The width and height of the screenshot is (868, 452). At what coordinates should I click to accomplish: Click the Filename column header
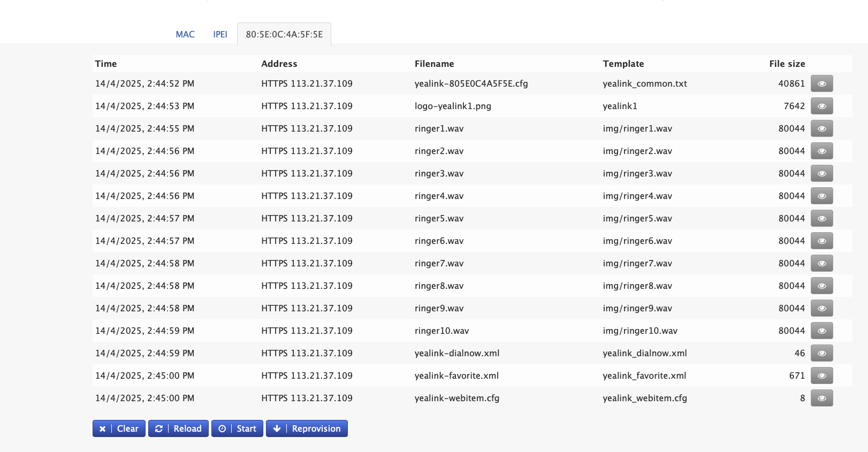point(434,64)
